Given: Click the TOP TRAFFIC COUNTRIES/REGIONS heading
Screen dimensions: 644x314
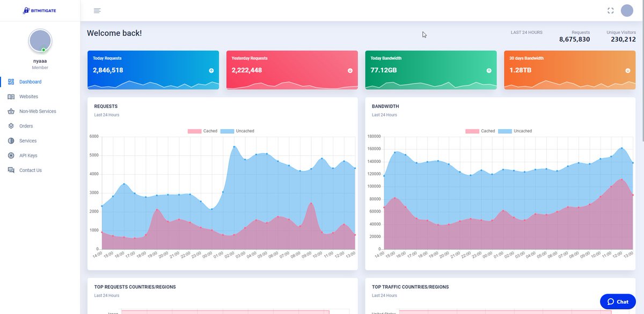Looking at the screenshot, I should (410, 287).
